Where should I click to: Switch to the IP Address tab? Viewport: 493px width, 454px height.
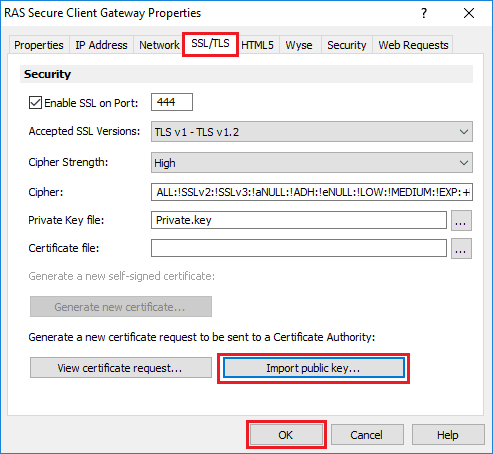(x=101, y=45)
